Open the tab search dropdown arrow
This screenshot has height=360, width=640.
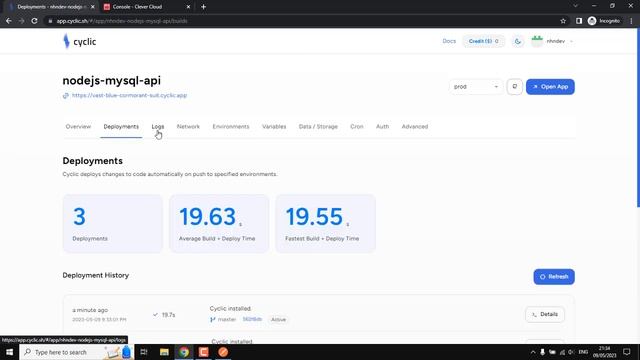(x=576, y=6)
